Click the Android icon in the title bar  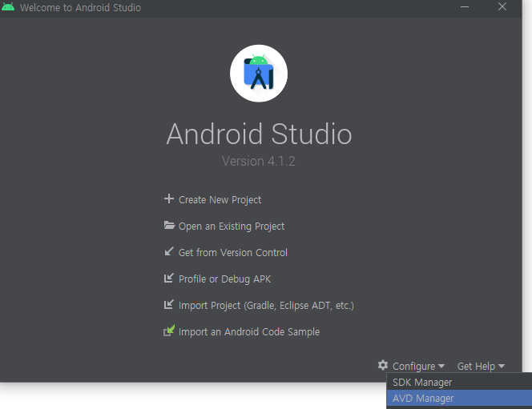point(8,6)
